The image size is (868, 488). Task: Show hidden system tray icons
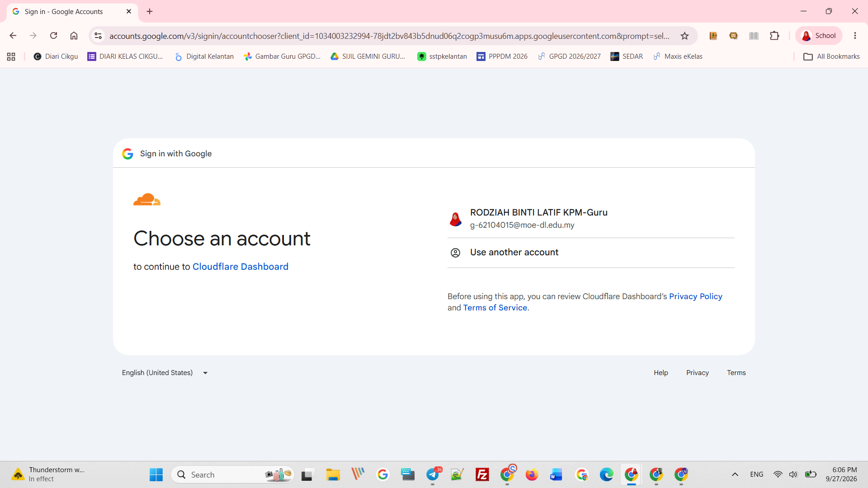[x=735, y=474]
